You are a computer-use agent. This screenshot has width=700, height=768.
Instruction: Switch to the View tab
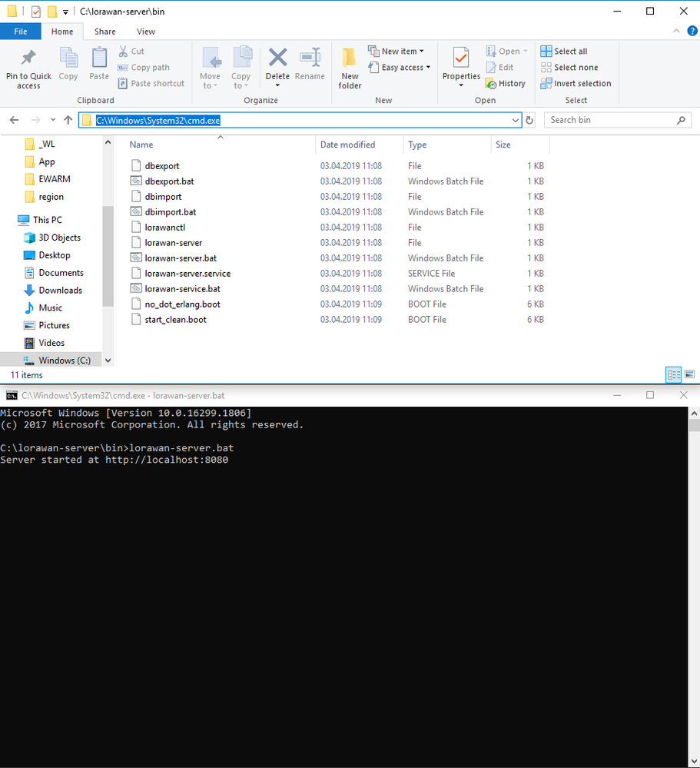(x=146, y=32)
